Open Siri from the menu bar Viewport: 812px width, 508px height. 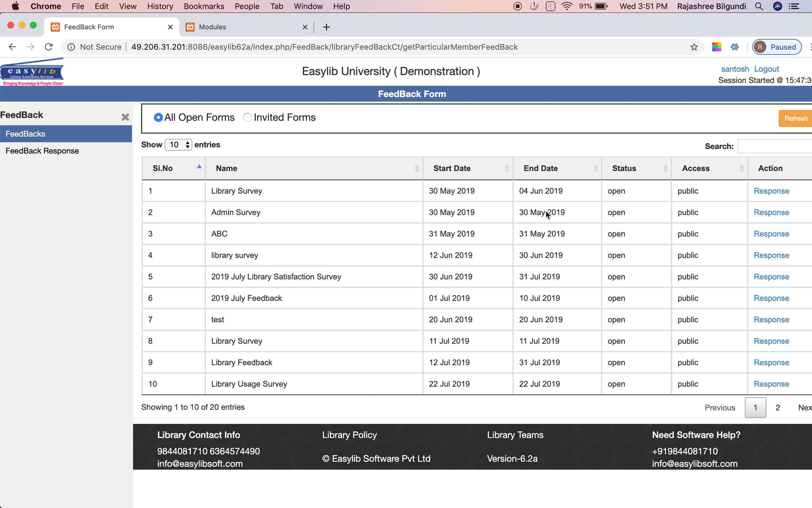click(x=777, y=6)
